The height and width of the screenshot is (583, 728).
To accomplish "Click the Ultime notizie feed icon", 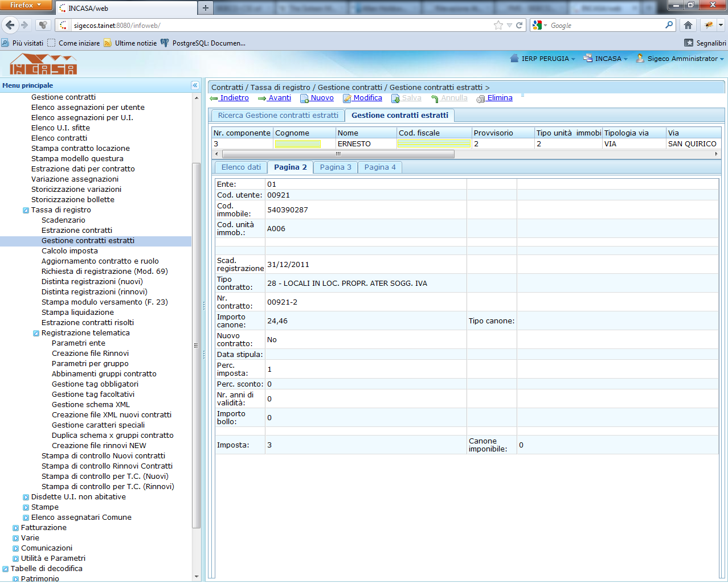I will point(108,43).
